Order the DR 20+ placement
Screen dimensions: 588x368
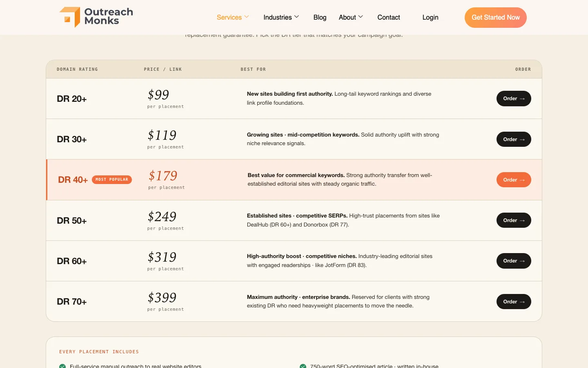click(514, 99)
